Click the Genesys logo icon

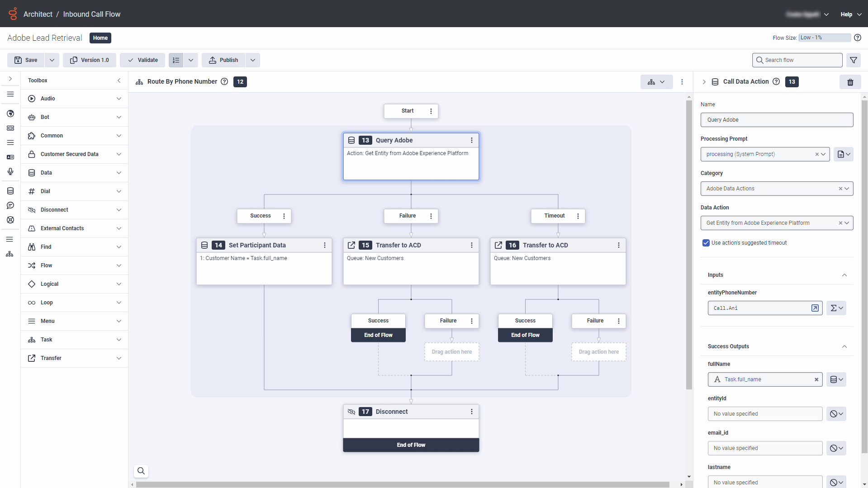[x=13, y=14]
